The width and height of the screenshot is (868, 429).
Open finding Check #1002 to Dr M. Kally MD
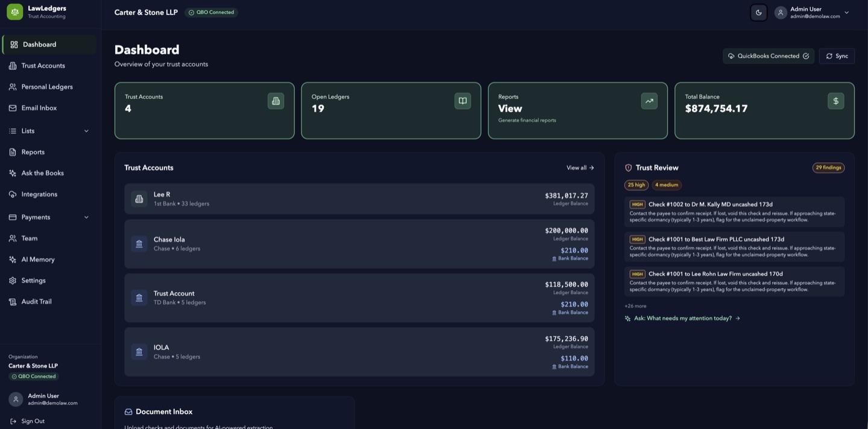[734, 212]
